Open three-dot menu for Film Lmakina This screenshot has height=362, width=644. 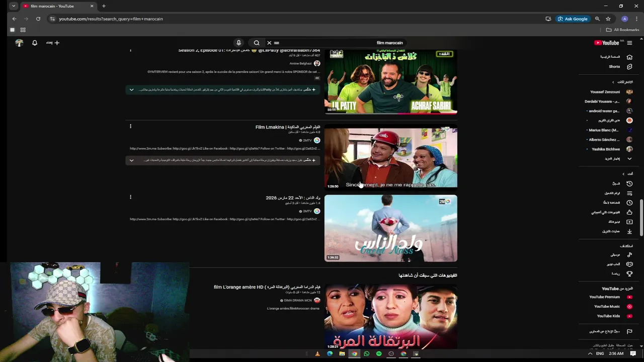[x=130, y=126]
